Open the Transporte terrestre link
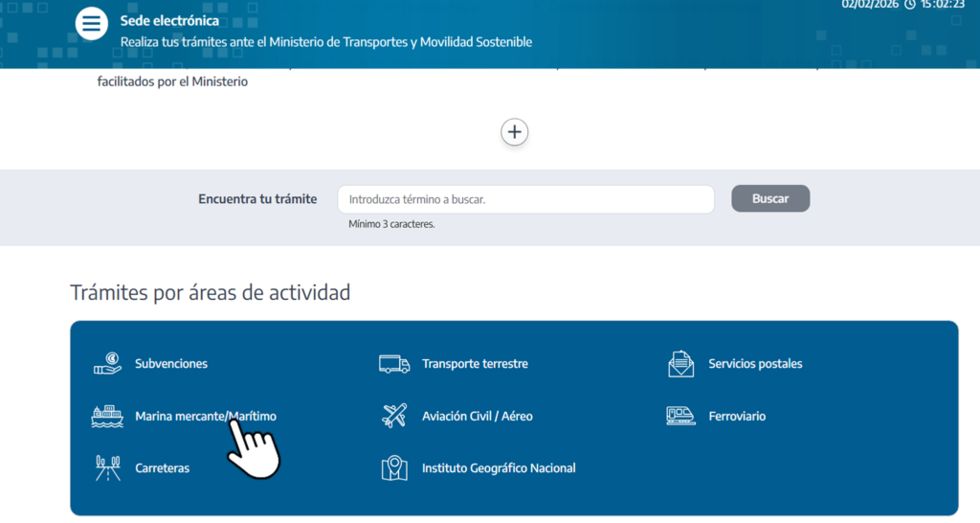This screenshot has width=980, height=523. [x=475, y=364]
